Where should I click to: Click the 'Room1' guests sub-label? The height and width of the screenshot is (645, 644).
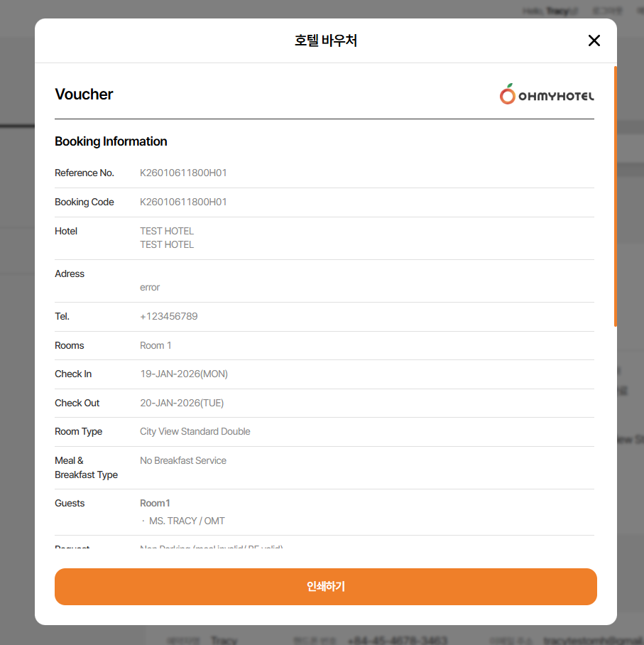[155, 504]
